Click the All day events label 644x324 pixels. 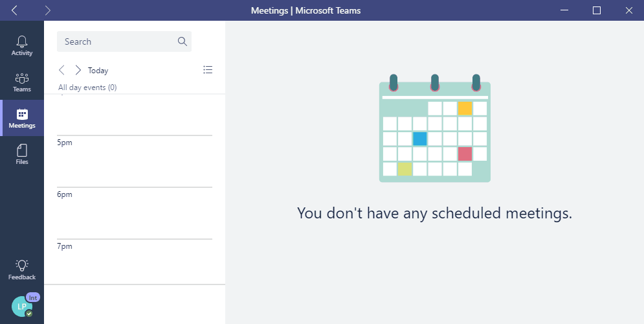(x=87, y=87)
